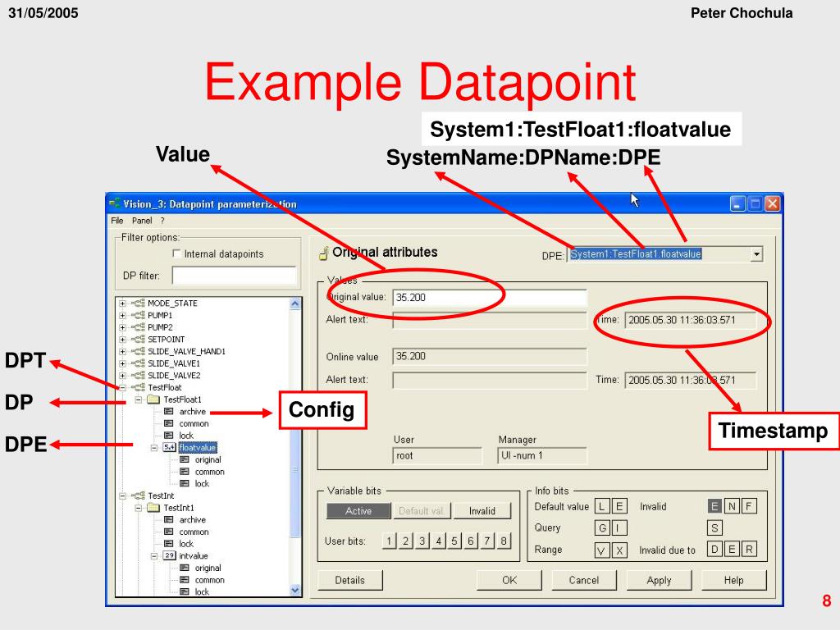Select the SETPOINT datapoint type icon

point(139,340)
